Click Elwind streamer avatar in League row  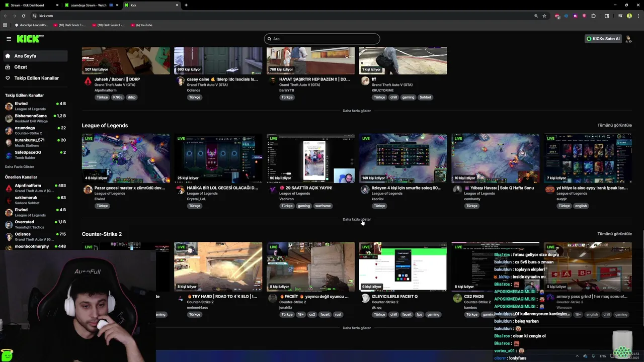[88, 190]
